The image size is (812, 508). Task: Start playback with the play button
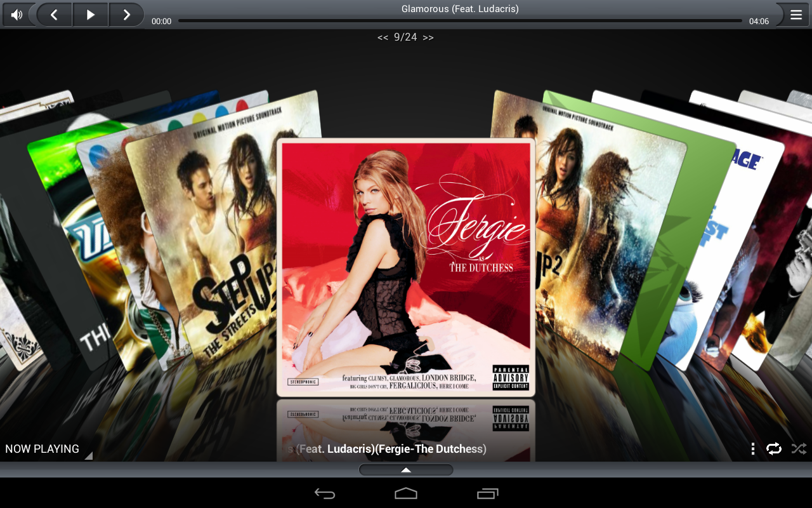click(91, 15)
